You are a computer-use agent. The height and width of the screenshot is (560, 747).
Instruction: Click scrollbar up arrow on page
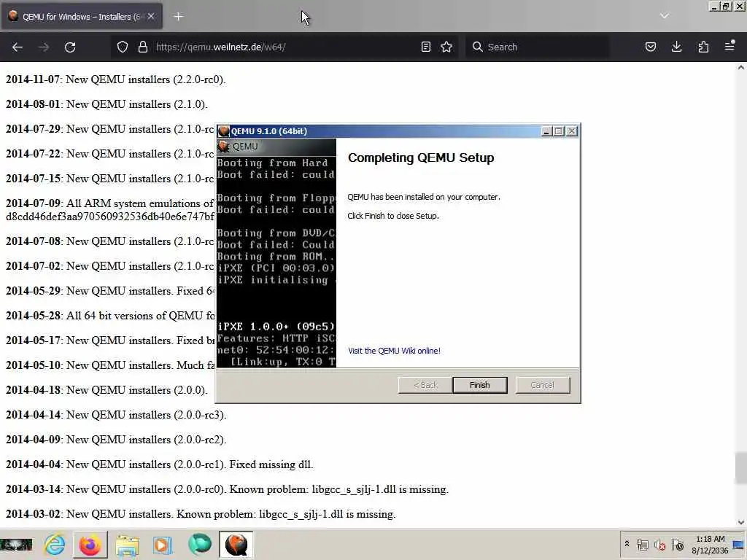(741, 68)
